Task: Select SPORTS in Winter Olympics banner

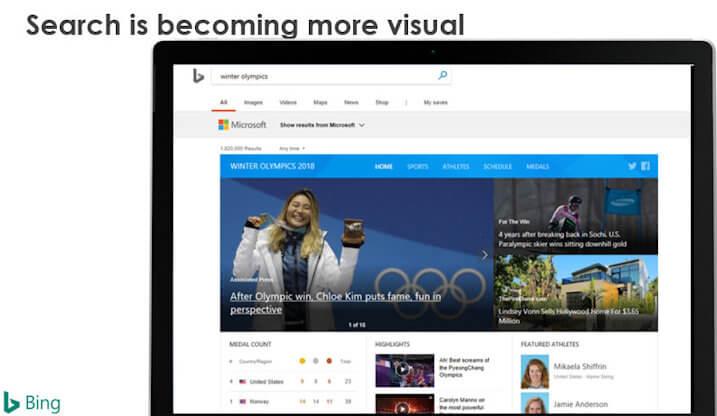Action: (418, 166)
